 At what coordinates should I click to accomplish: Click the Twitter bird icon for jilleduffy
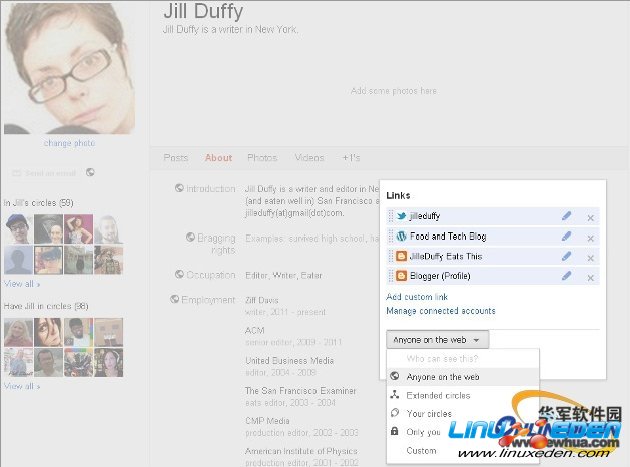coord(401,216)
